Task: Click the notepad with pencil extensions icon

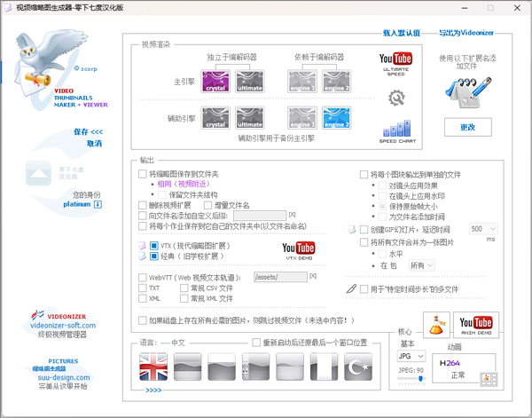Action: 468,92
